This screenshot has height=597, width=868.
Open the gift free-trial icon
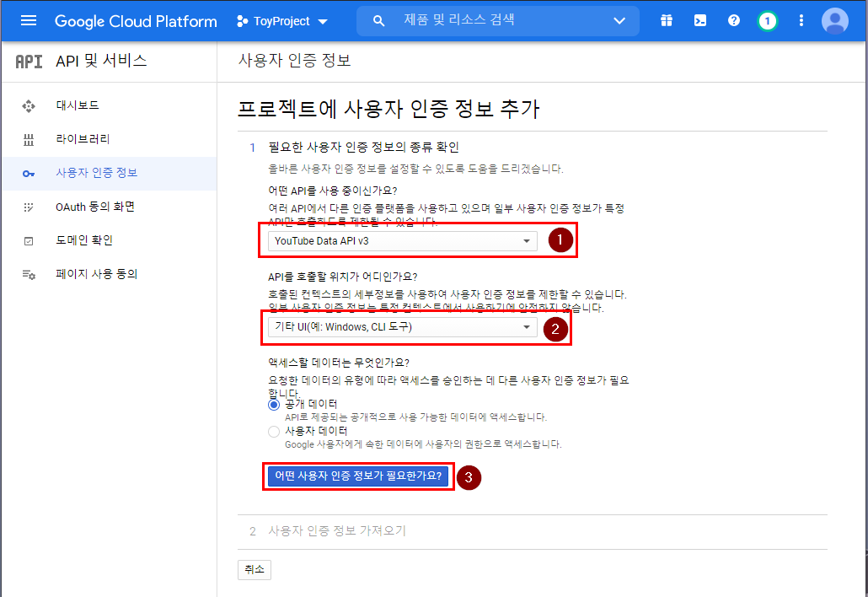[x=667, y=21]
